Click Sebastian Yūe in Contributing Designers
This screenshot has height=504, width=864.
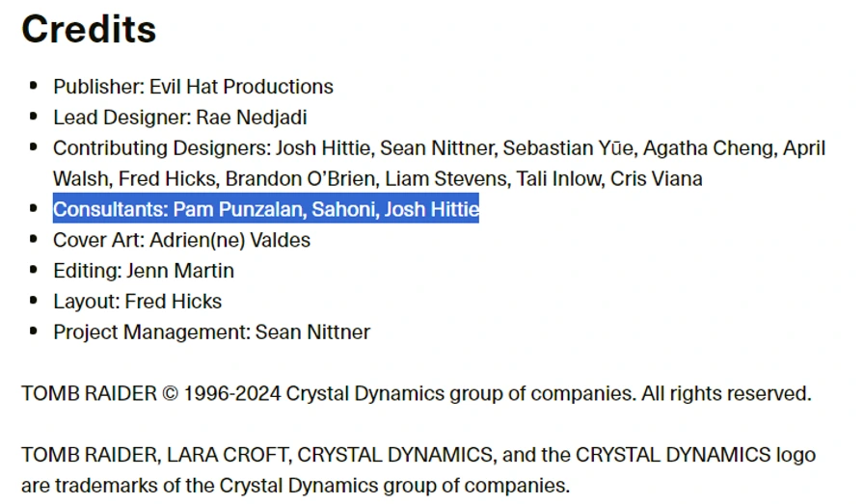567,148
